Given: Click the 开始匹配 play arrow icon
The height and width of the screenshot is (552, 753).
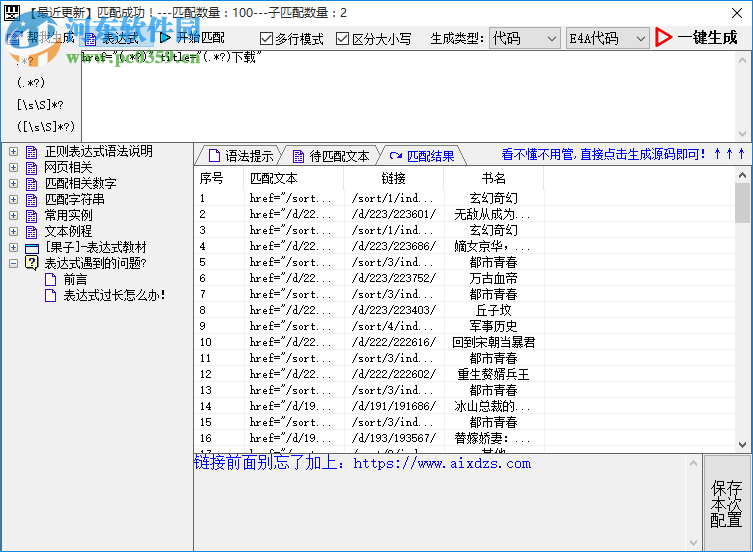Looking at the screenshot, I should (x=165, y=37).
